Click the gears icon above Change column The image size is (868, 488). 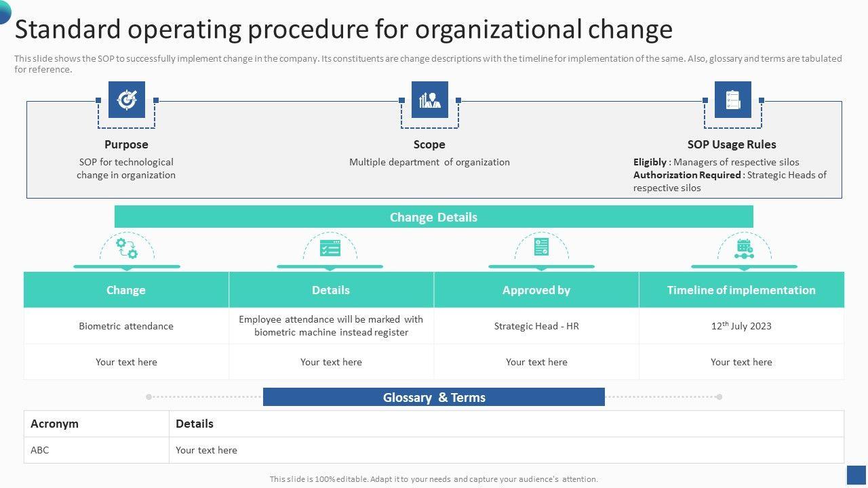coord(127,248)
